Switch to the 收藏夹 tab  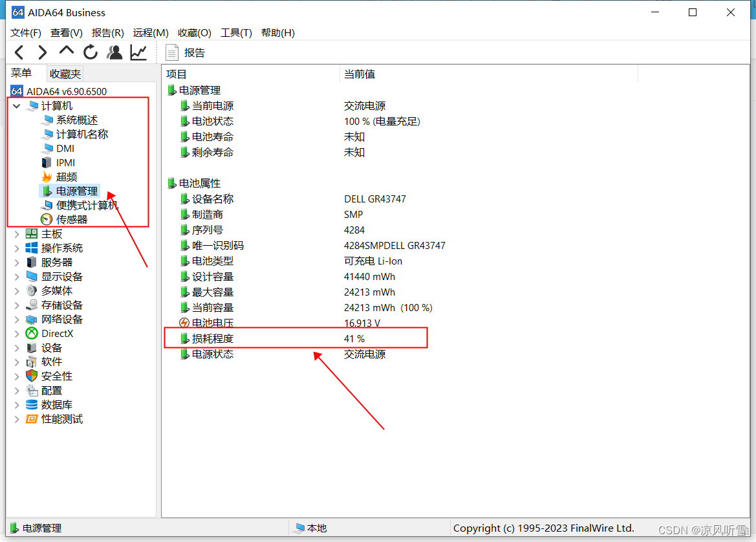(65, 74)
